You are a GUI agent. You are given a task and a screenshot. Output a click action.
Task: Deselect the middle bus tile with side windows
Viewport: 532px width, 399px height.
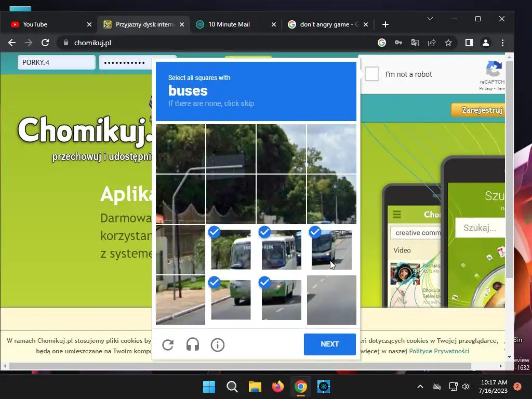(281, 249)
